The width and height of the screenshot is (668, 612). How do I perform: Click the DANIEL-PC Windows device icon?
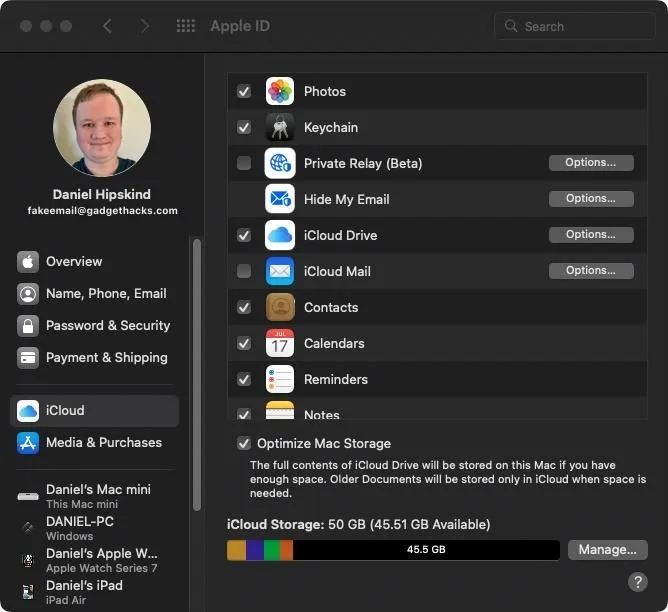tap(28, 528)
